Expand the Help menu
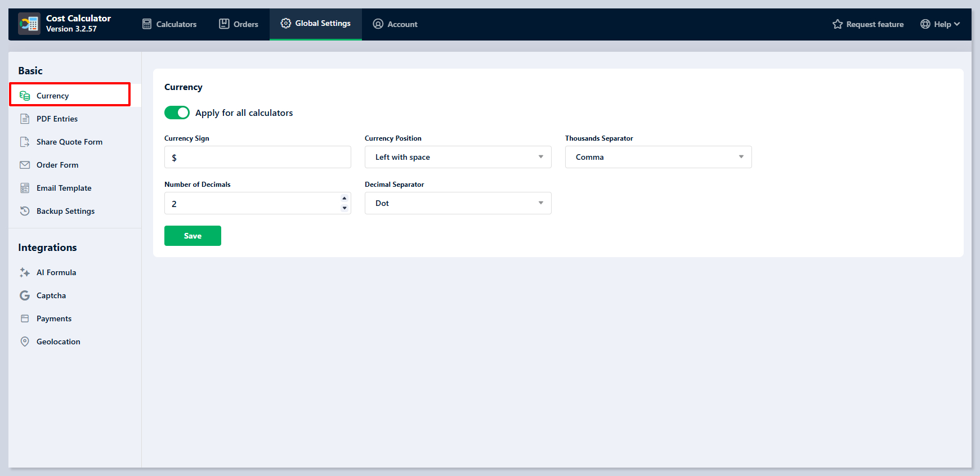 click(x=940, y=24)
